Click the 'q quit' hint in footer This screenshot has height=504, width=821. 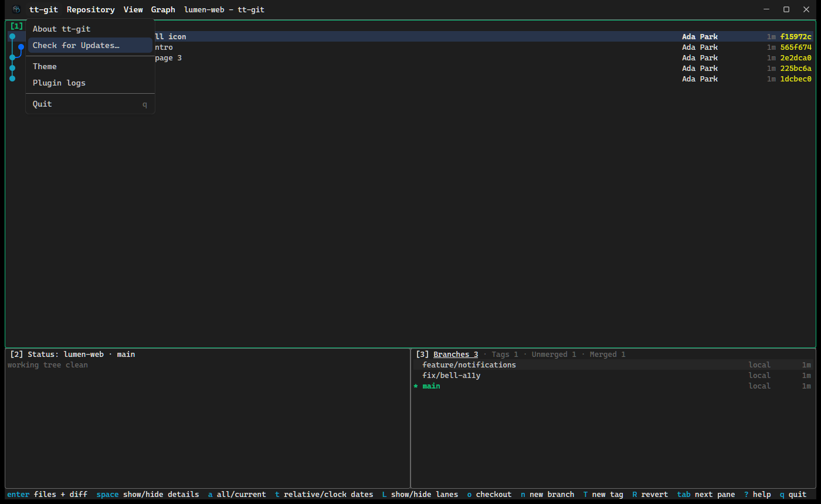click(793, 494)
